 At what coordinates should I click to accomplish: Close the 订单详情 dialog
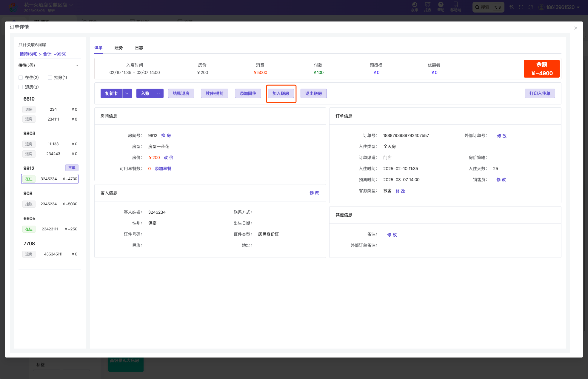click(576, 28)
